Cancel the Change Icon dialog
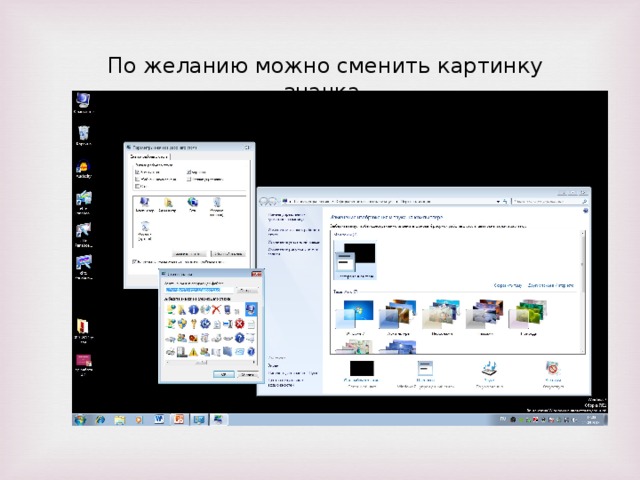The image size is (640, 480). tap(248, 374)
